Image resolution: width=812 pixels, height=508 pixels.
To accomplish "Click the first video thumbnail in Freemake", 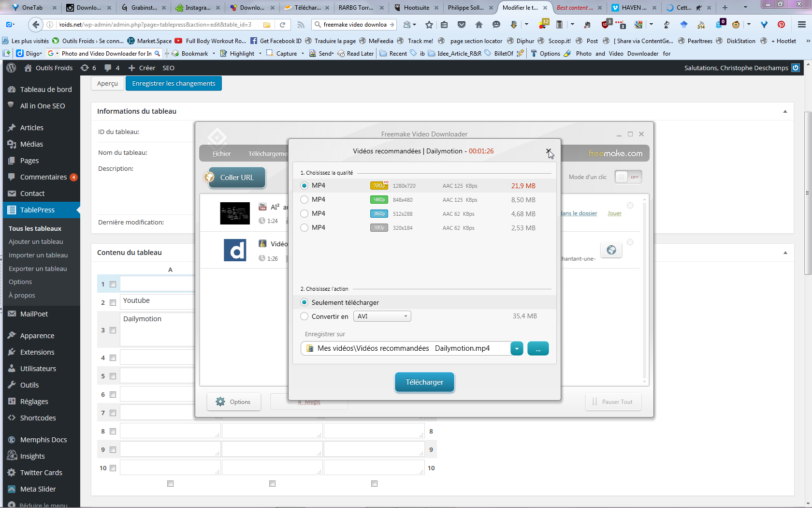I will [235, 213].
